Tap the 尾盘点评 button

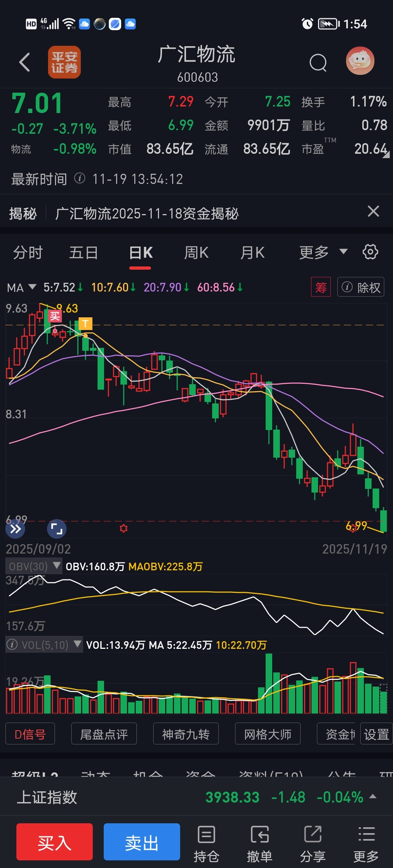pos(104,734)
